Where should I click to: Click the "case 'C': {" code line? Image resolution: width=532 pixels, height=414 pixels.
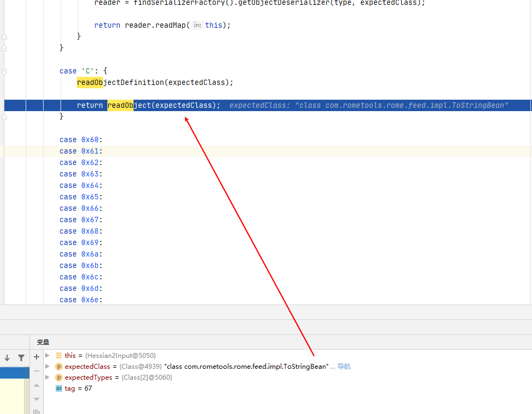click(x=83, y=71)
